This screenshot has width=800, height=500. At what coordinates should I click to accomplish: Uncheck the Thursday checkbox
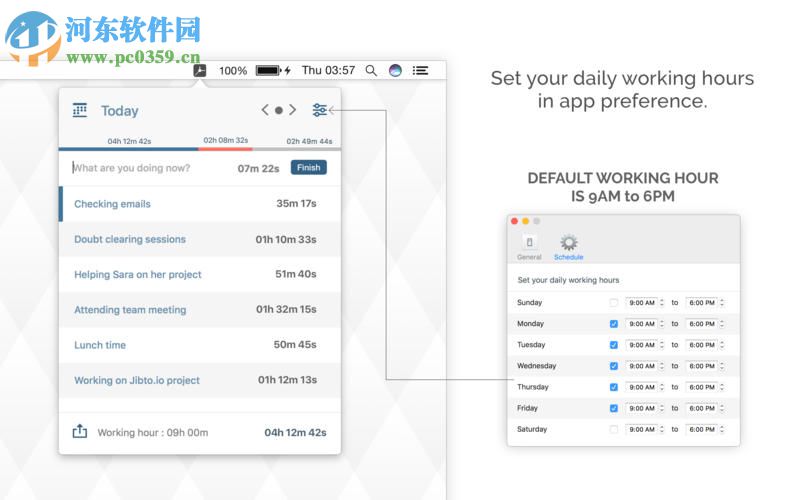click(x=613, y=387)
